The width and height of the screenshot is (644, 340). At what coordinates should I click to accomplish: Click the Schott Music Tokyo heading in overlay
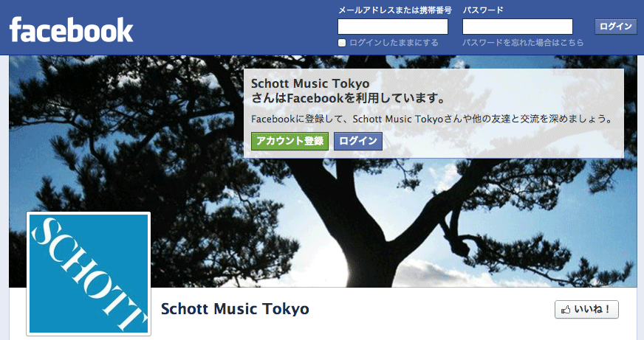point(310,83)
